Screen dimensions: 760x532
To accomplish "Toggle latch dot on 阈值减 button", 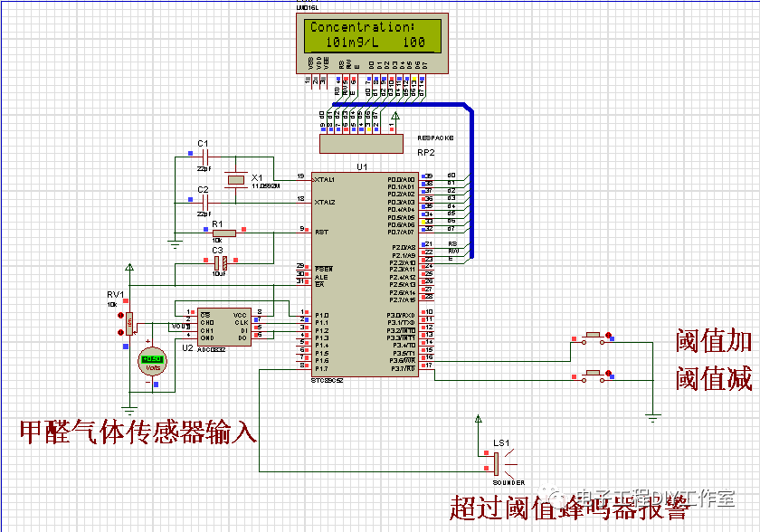I will (608, 374).
